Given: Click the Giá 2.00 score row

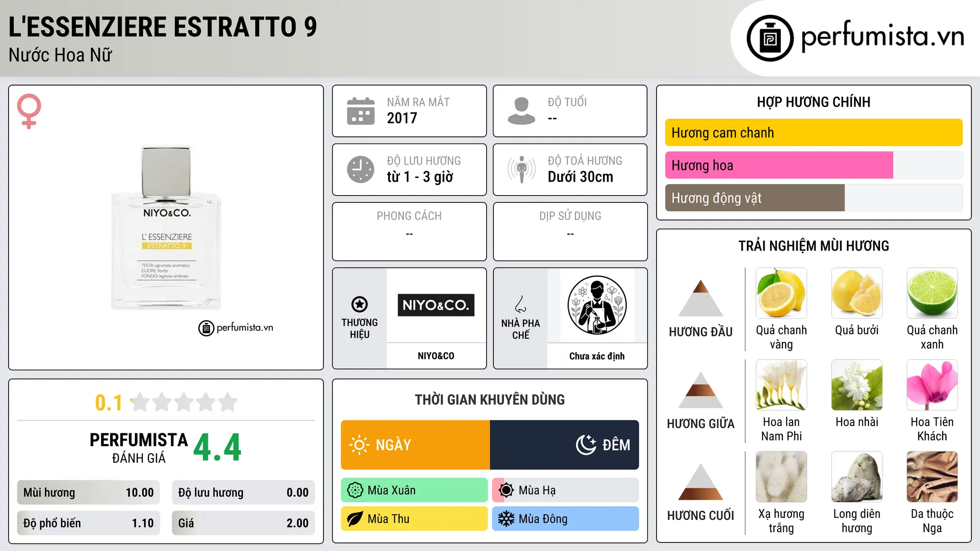Looking at the screenshot, I should coord(243,523).
